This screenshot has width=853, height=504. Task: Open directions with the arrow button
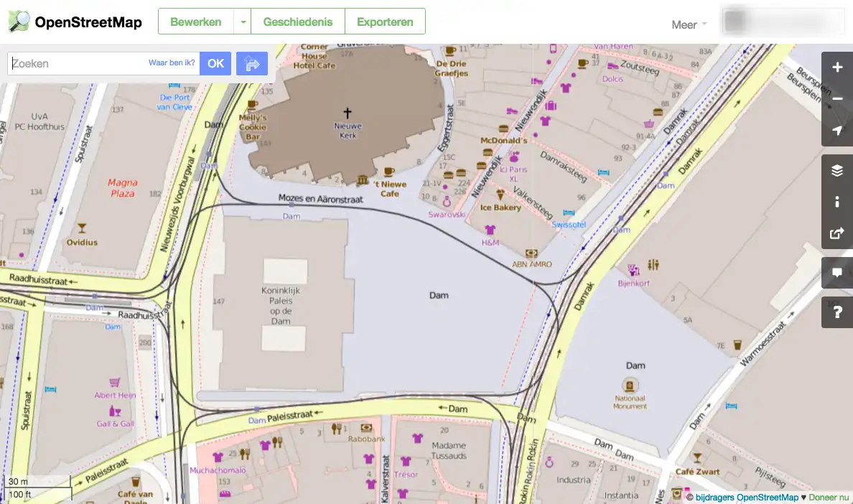tap(252, 64)
